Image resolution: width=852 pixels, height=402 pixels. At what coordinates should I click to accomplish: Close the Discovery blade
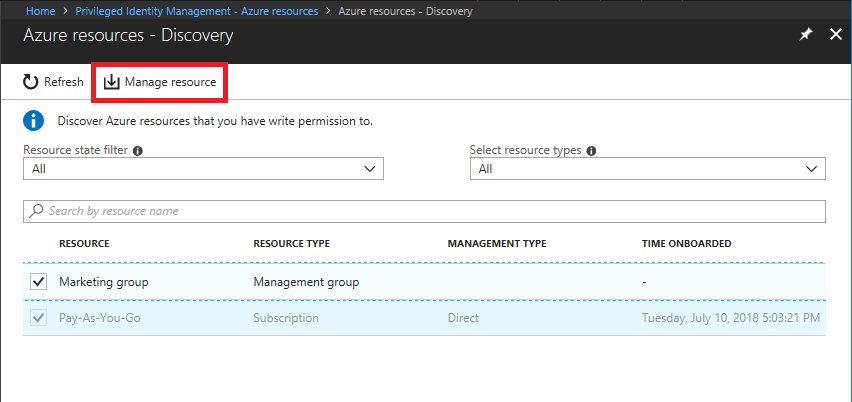click(x=836, y=35)
